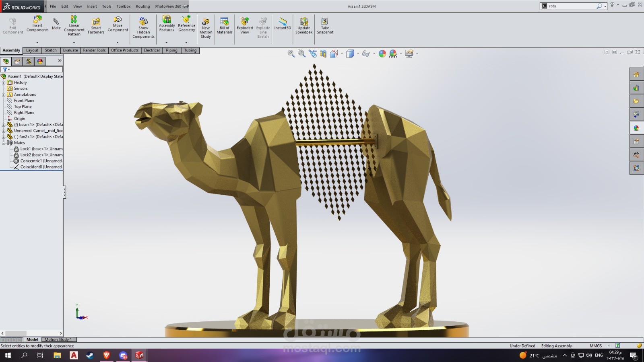The image size is (644, 362).
Task: Open the feature tree filter dropdown
Action: (x=6, y=70)
